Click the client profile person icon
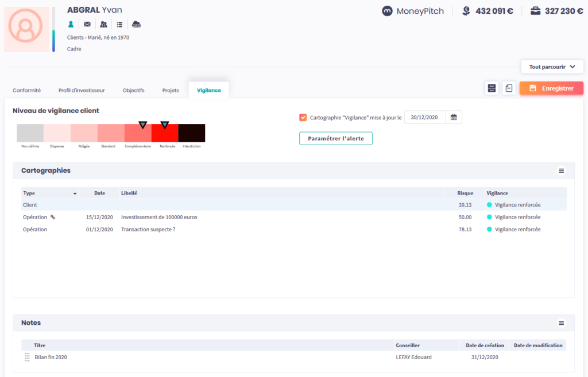 point(71,24)
